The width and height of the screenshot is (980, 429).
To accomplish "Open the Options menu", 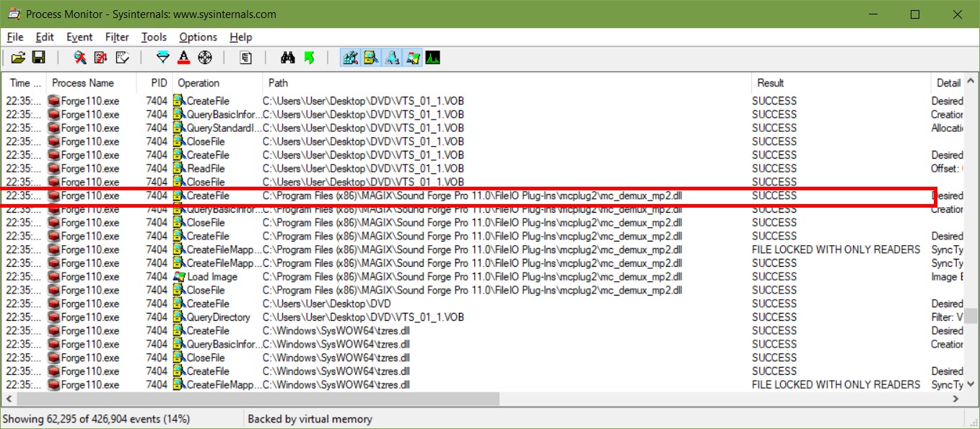I will tap(198, 37).
